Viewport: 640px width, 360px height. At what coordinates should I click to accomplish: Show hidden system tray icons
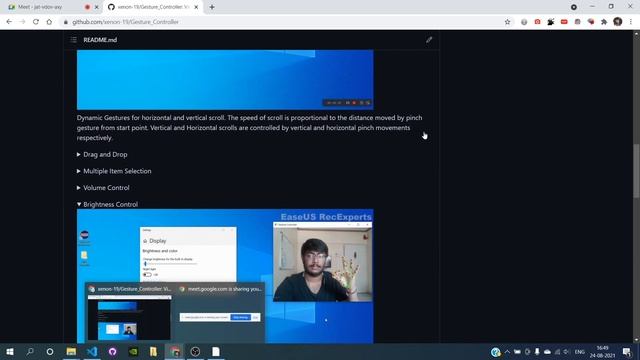pyautogui.click(x=507, y=351)
